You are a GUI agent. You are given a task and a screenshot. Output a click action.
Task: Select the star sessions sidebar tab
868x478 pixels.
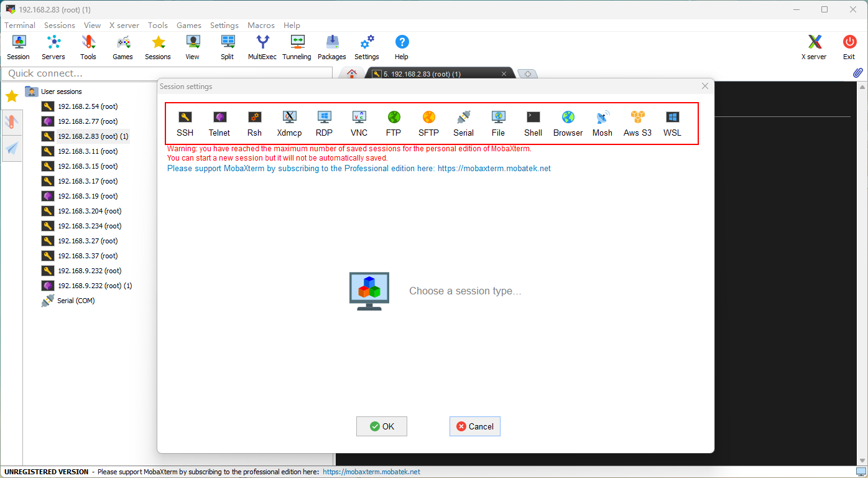[12, 96]
